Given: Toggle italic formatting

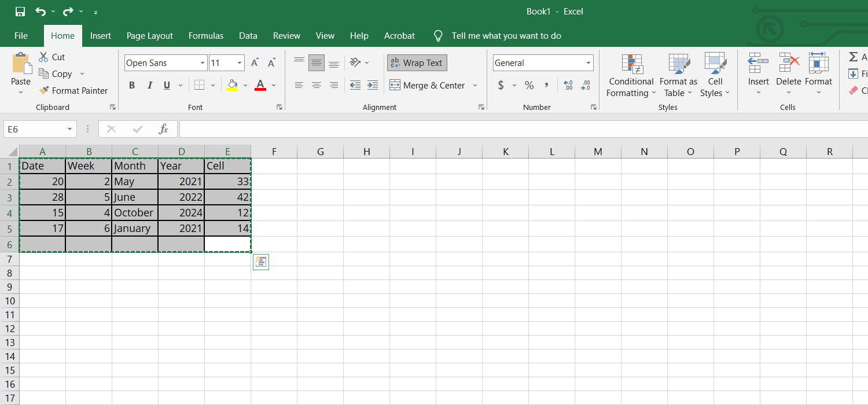Looking at the screenshot, I should point(150,85).
